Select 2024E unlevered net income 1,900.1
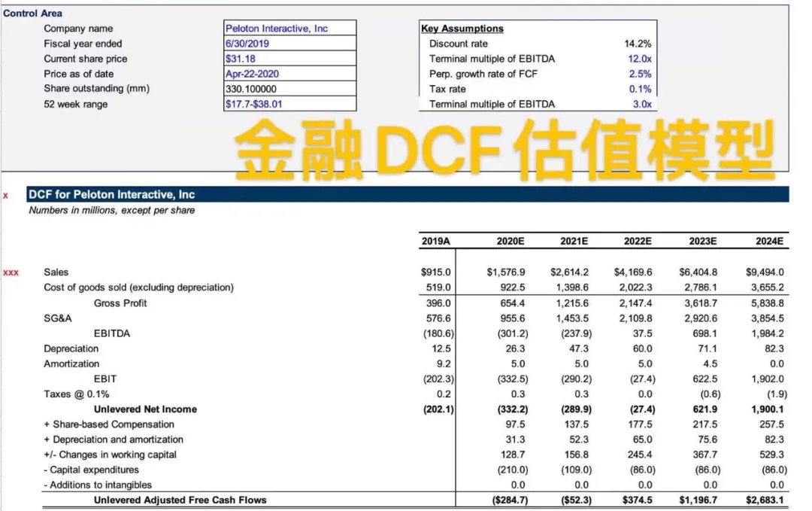This screenshot has height=511, width=812. 768,409
